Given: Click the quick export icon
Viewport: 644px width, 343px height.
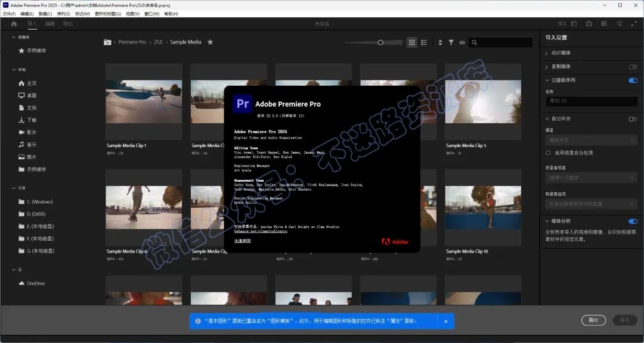Looking at the screenshot, I should click(x=589, y=24).
